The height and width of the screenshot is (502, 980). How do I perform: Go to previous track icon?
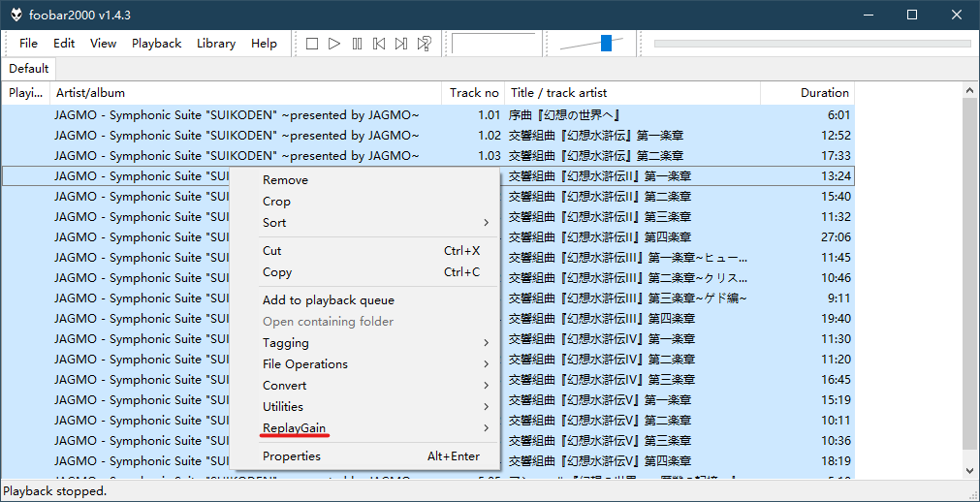coord(379,44)
